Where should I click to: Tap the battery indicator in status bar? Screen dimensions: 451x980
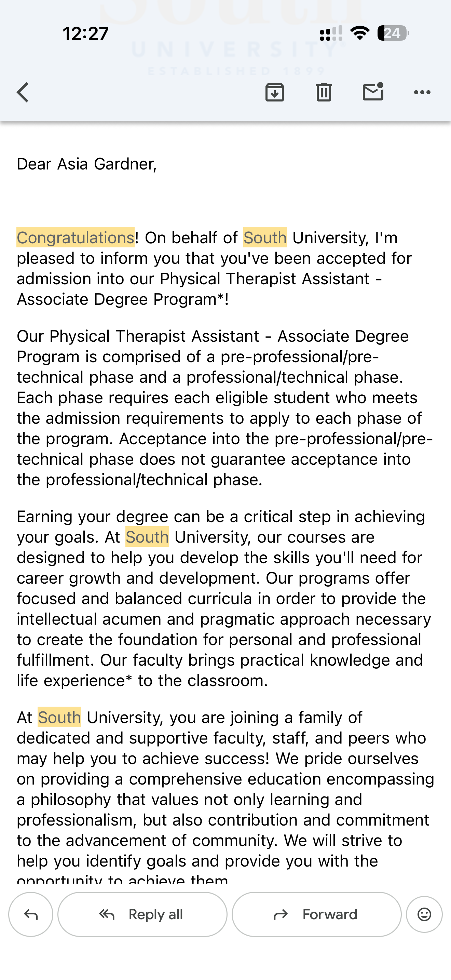coord(393,33)
